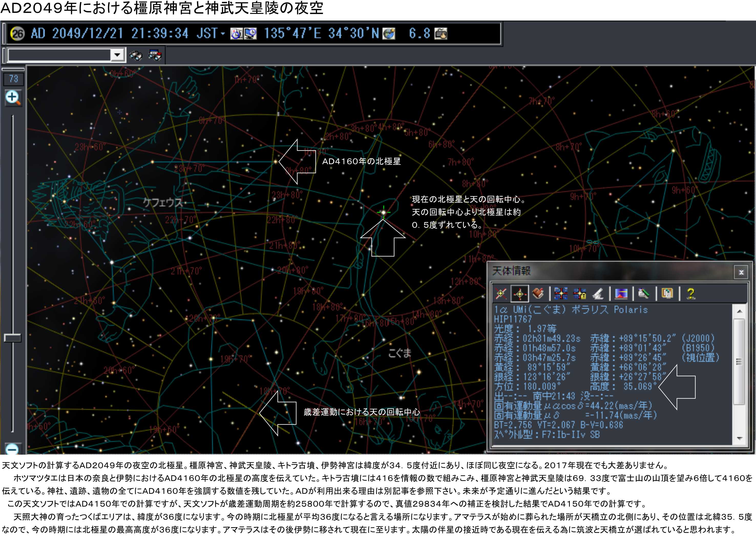Click the date/time setting clock icon
Screen dimensions: 756x538
(x=236, y=34)
